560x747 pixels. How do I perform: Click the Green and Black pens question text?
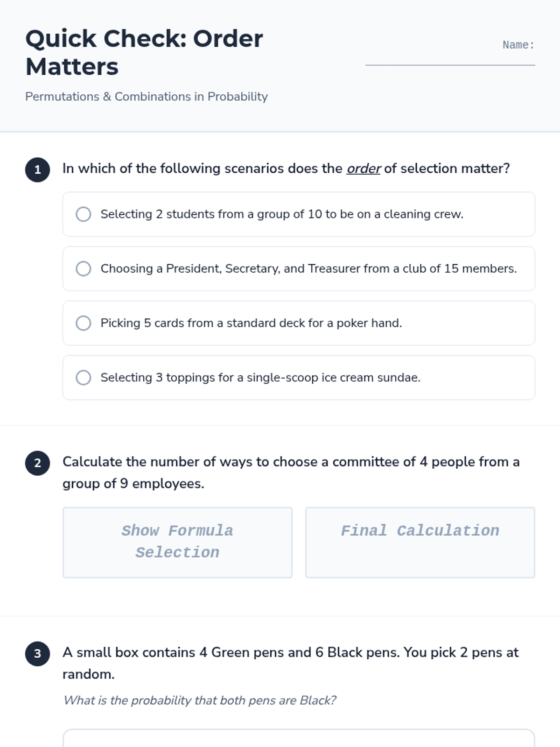(x=290, y=663)
